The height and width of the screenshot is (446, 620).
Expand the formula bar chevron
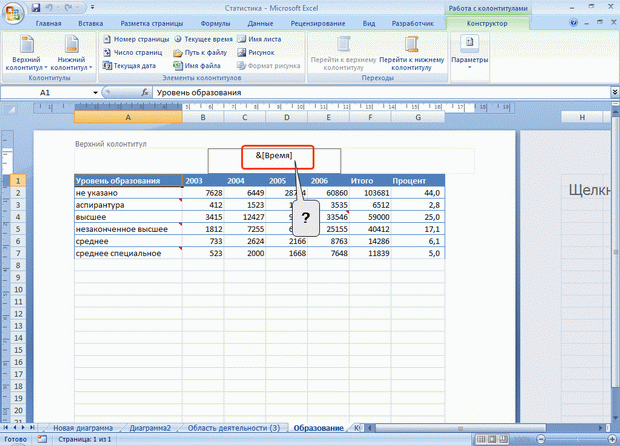point(614,93)
